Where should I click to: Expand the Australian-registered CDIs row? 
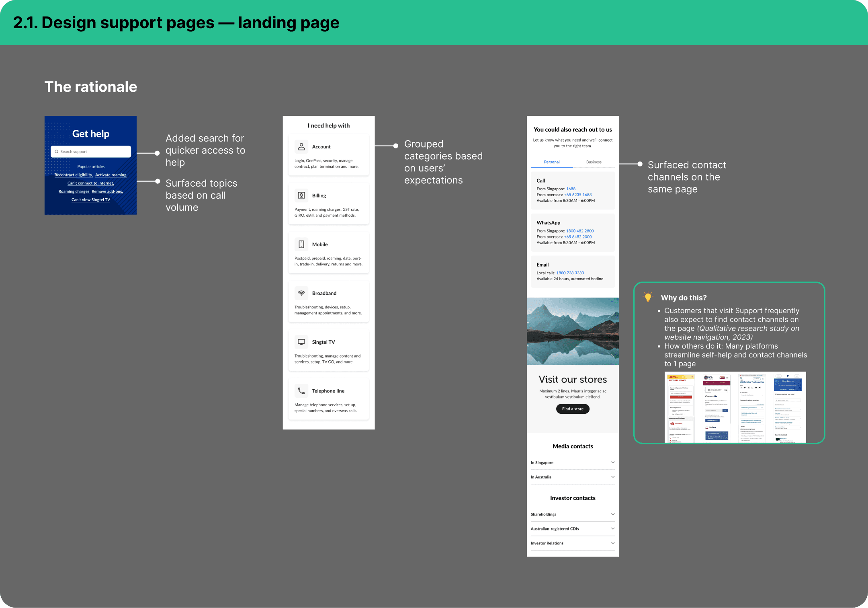tap(613, 529)
